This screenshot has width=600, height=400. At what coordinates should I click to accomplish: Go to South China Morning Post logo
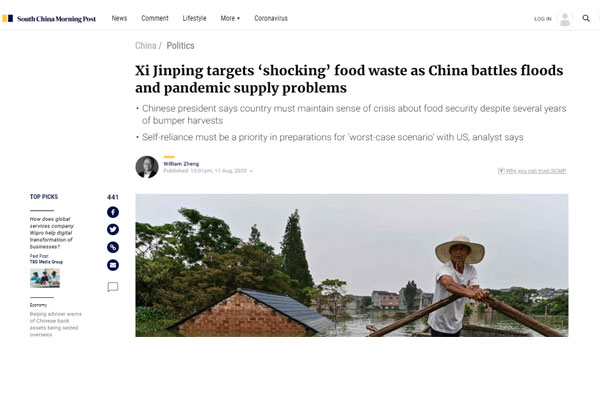[x=49, y=18]
